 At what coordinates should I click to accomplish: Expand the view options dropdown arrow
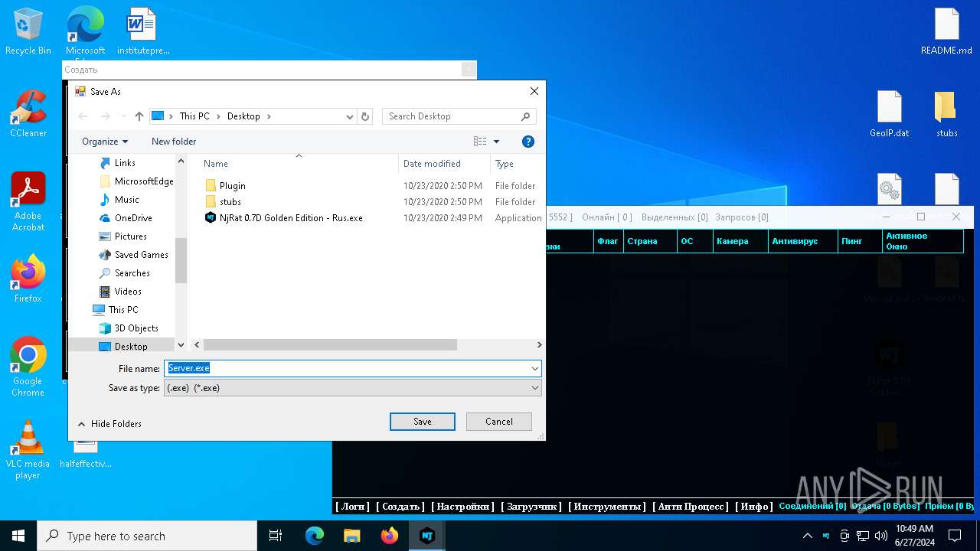(496, 142)
